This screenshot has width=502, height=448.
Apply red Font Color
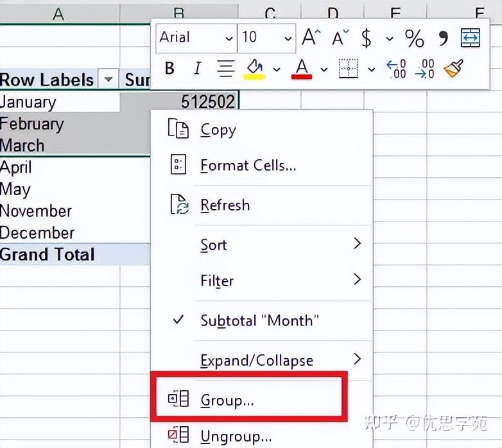coord(302,69)
